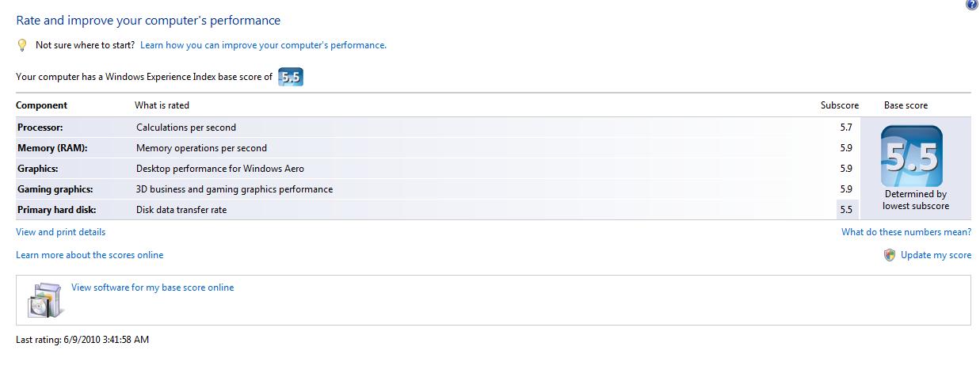Click the software box icon

(46, 300)
